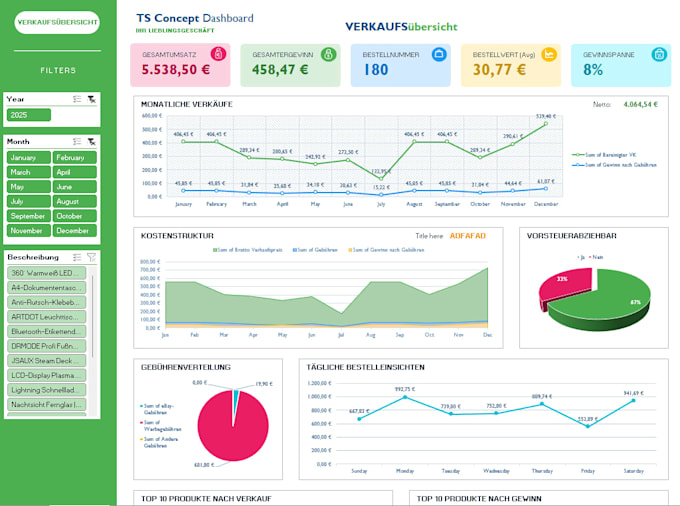Select Bluetooth-Etikettendrucker product filter
This screenshot has width=680, height=506.
point(46,332)
